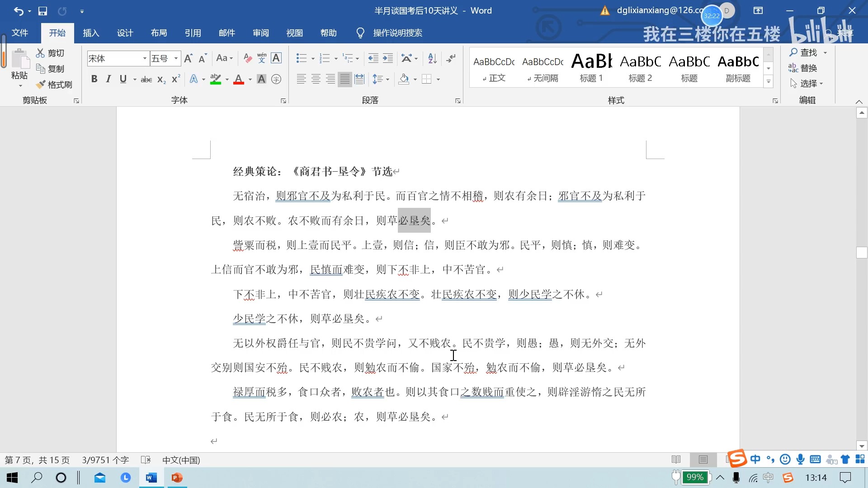Open line spacing dropdown
Image resolution: width=868 pixels, height=488 pixels.
point(381,80)
